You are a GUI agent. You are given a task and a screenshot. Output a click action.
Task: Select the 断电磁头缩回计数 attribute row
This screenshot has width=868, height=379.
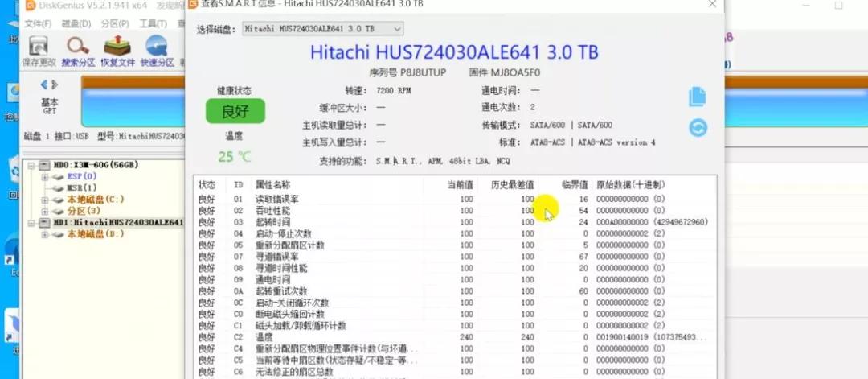tap(454, 314)
